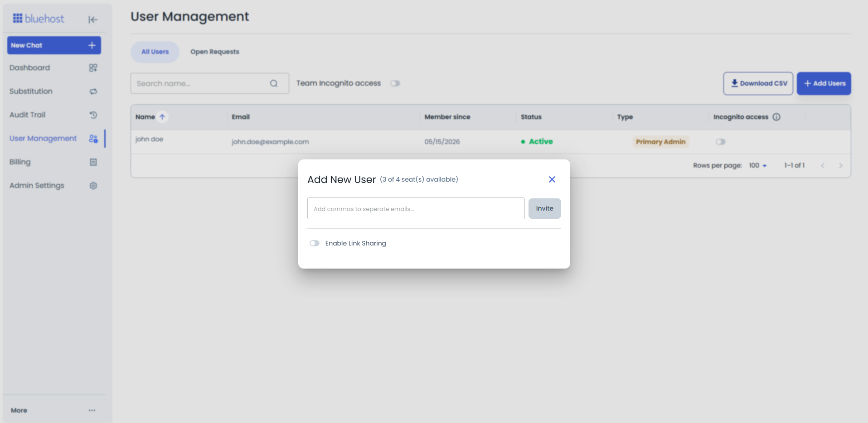Click the Admin Settings gear icon

pos(93,186)
